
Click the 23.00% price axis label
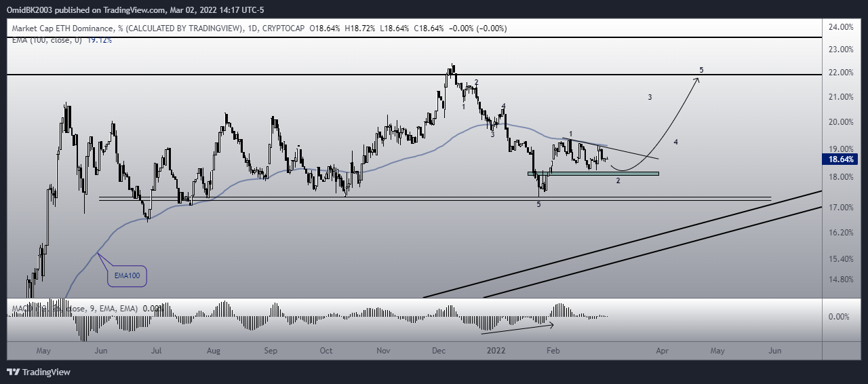point(842,50)
